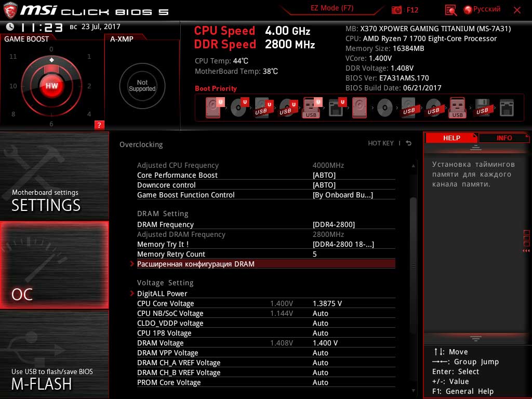Open Core Performance Boost [АВТО] options
Screen dimensions: 532x399
tap(266, 175)
